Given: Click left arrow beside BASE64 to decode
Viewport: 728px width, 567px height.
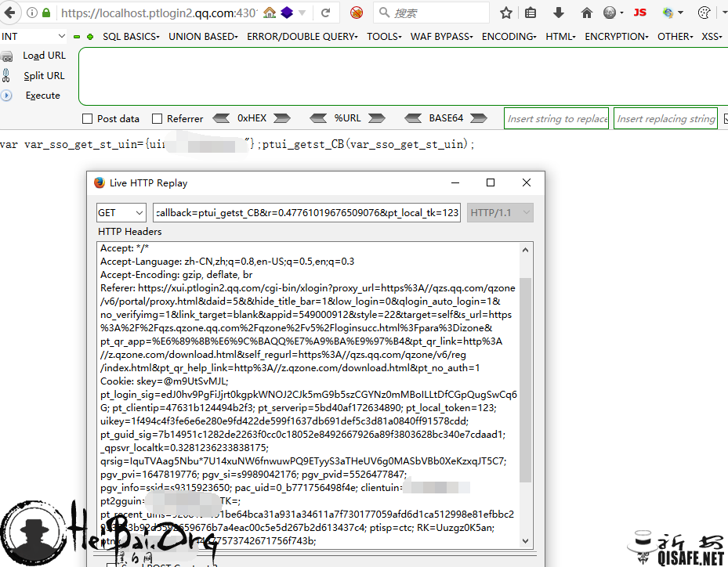Looking at the screenshot, I should (x=413, y=119).
